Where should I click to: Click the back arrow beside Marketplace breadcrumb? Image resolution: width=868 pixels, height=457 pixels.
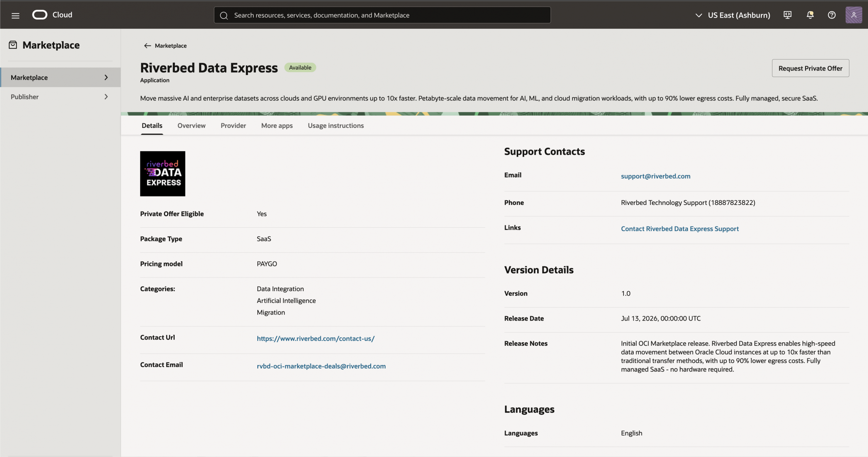[x=147, y=45]
